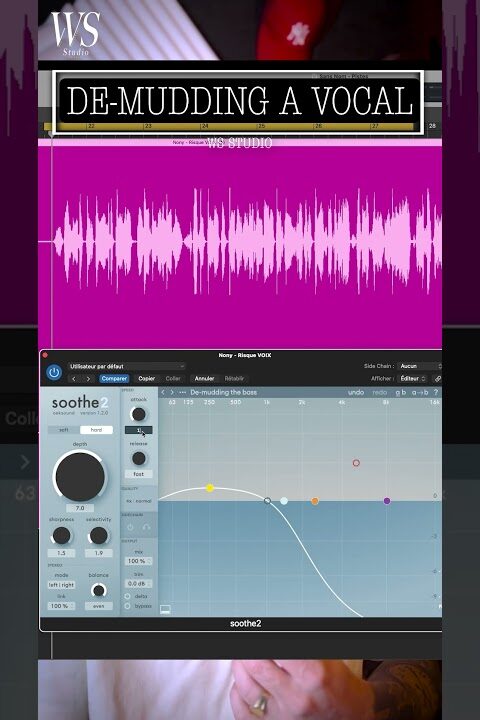
Task: Click the attack knob
Action: (x=138, y=414)
